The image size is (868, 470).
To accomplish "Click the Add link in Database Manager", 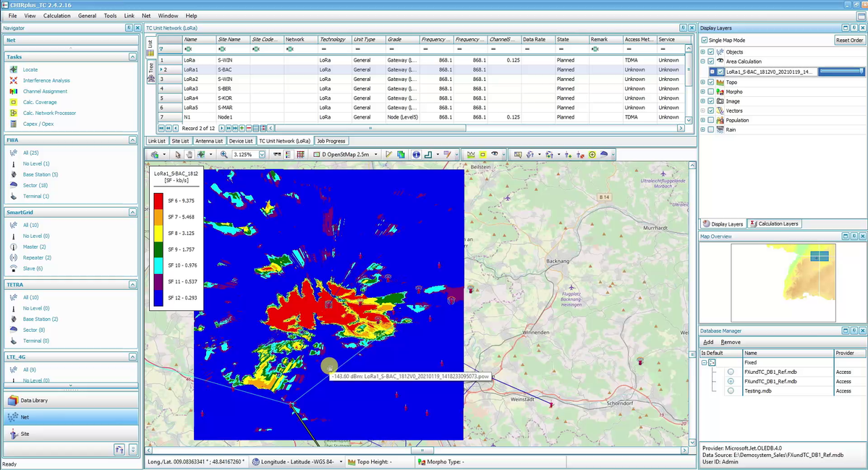I will click(x=707, y=341).
